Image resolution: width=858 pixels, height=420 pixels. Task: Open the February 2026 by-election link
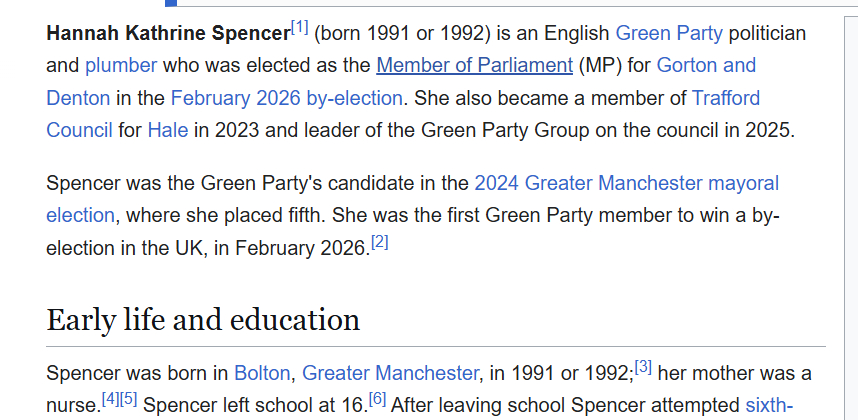tap(286, 98)
